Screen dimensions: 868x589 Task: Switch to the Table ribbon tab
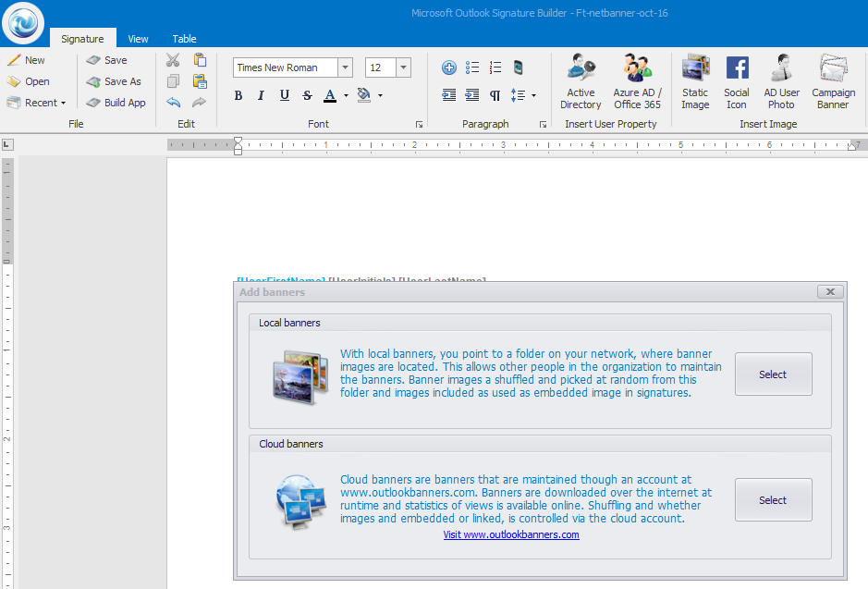click(x=184, y=39)
